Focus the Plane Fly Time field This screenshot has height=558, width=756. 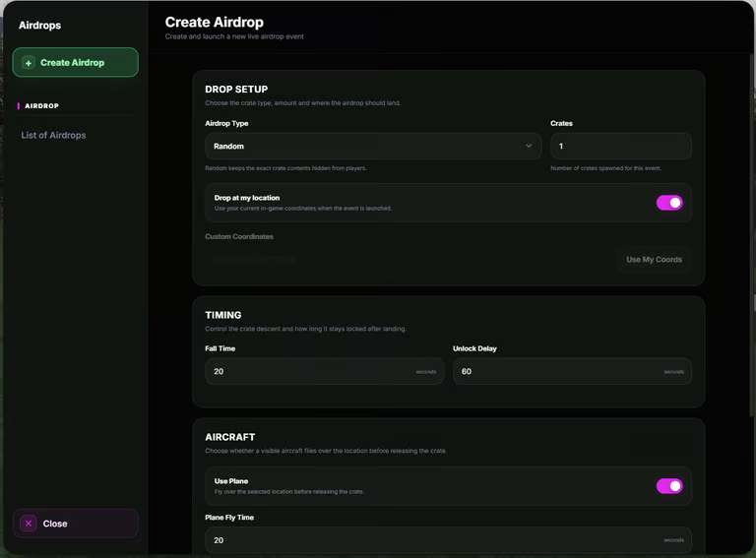coord(449,540)
